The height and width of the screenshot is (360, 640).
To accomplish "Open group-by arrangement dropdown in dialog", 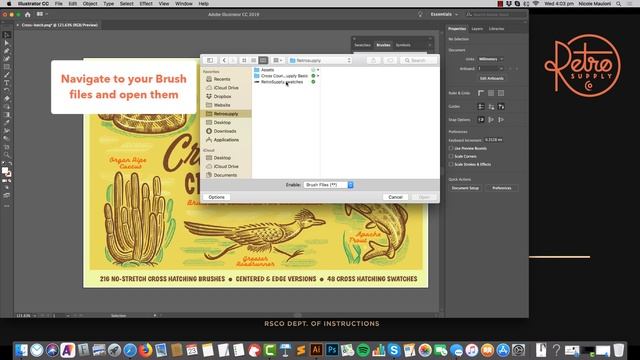I will click(278, 60).
